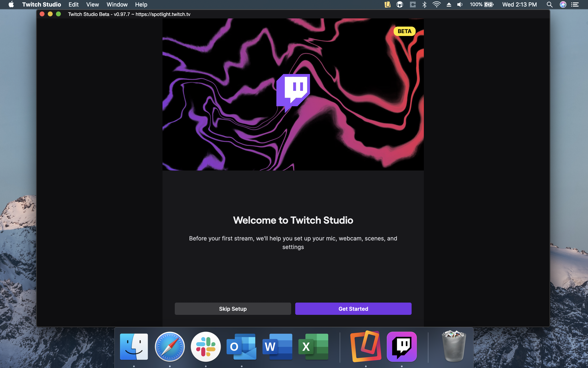
Task: Open the Apple menu
Action: pos(11,4)
